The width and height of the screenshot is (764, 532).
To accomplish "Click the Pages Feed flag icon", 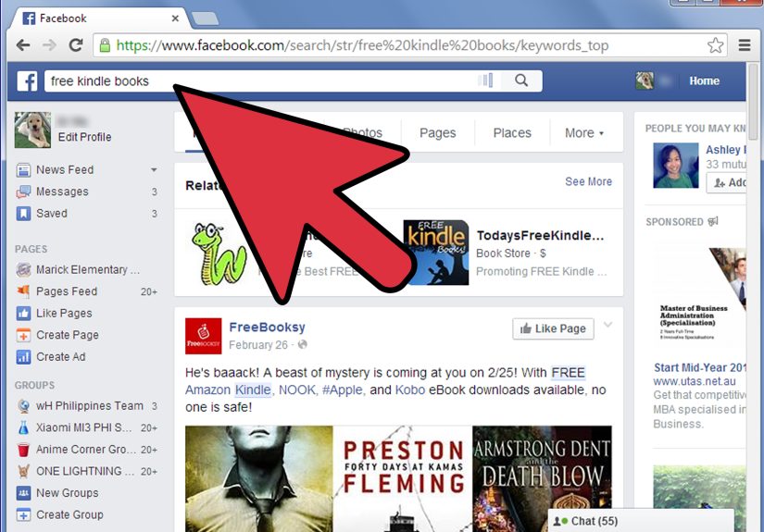I will tap(23, 291).
